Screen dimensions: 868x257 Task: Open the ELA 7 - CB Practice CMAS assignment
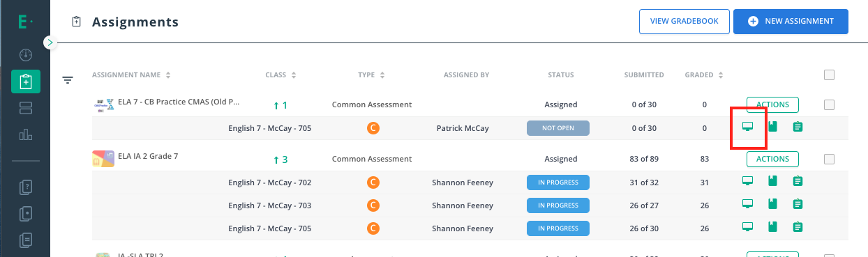pyautogui.click(x=179, y=102)
